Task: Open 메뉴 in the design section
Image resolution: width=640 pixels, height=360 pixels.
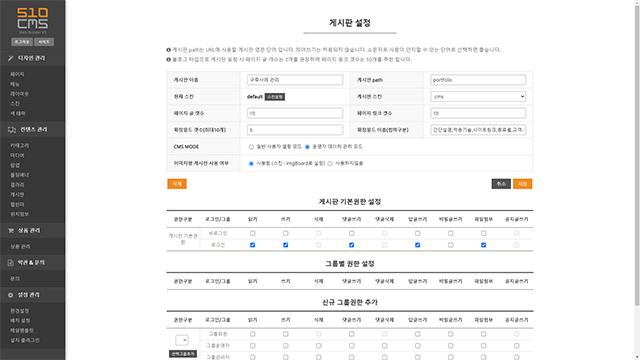Action: tap(15, 84)
